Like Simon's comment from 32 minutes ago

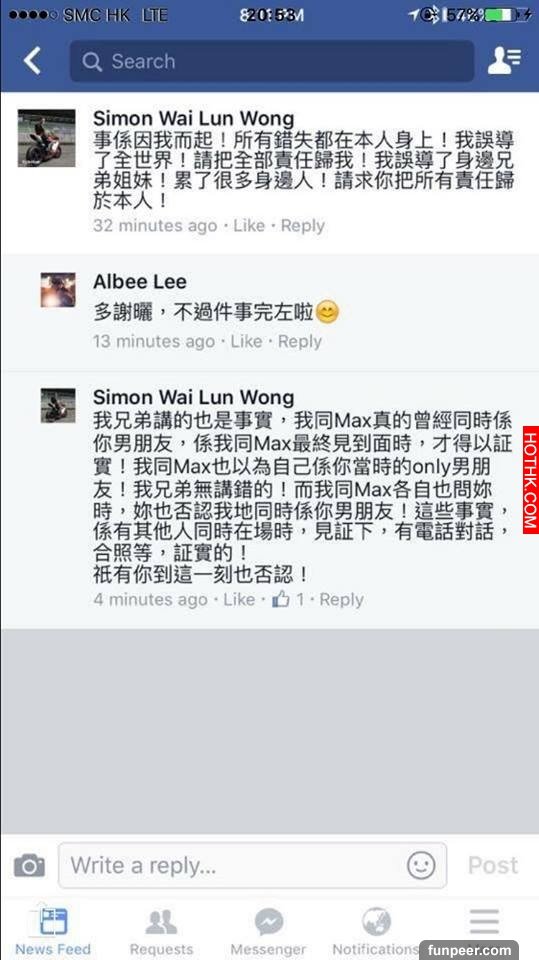click(249, 225)
